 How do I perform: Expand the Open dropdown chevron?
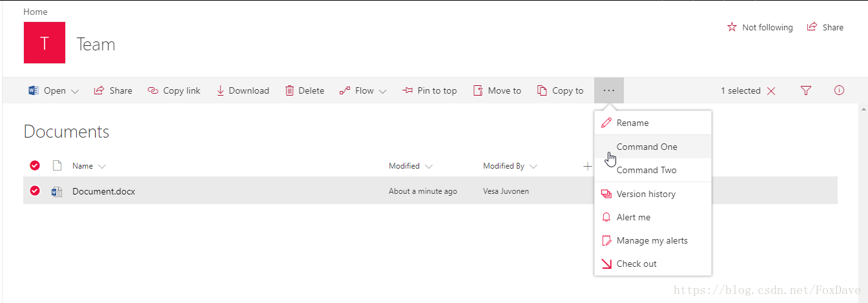[x=75, y=91]
